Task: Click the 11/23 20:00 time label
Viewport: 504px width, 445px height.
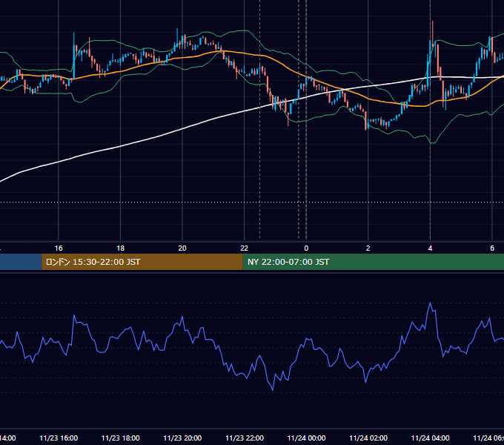Action: pos(182,438)
